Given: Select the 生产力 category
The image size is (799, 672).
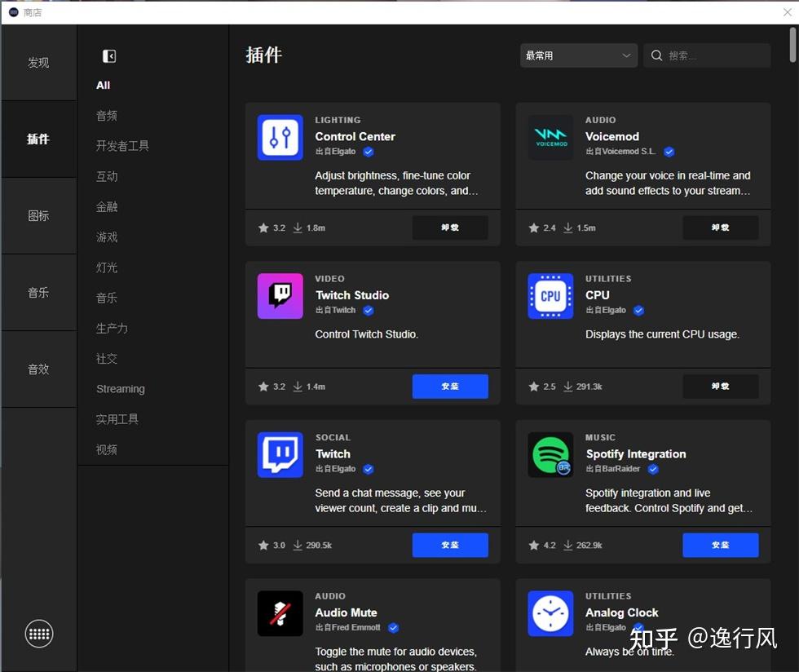Looking at the screenshot, I should 112,328.
